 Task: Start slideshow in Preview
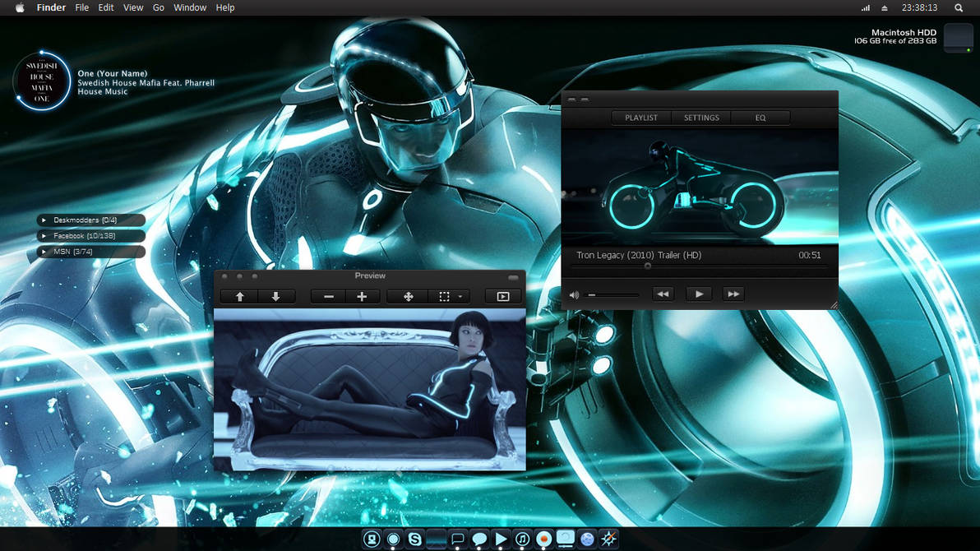coord(503,296)
